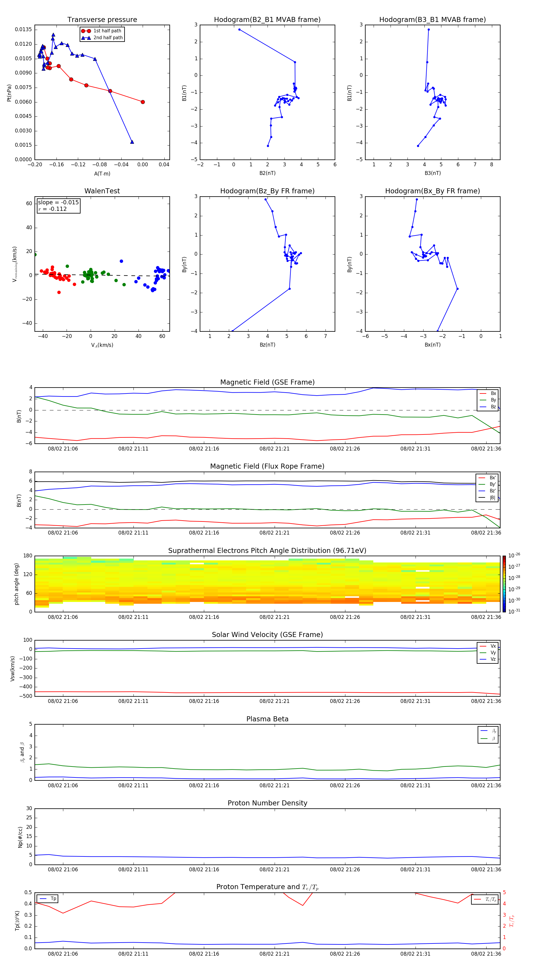535x980 pixels.
Task: Select the "By'" legend entry in Flux Rope plot
Action: click(487, 484)
